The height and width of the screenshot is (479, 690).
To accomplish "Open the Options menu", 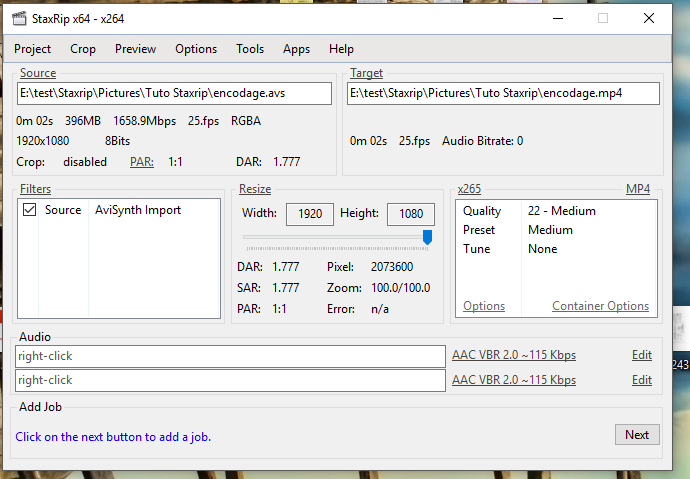I will point(196,49).
